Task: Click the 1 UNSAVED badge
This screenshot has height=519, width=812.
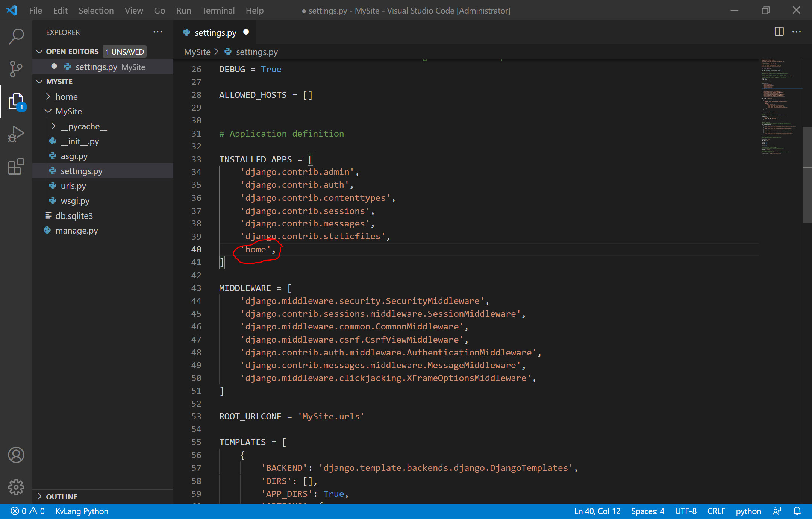Action: tap(124, 52)
